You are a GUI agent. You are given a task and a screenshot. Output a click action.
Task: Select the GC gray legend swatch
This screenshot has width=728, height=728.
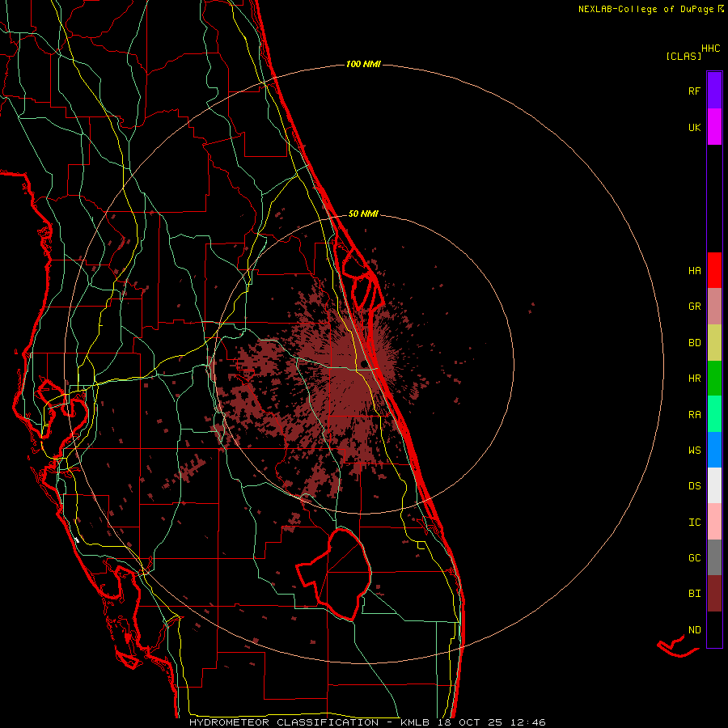pos(714,557)
